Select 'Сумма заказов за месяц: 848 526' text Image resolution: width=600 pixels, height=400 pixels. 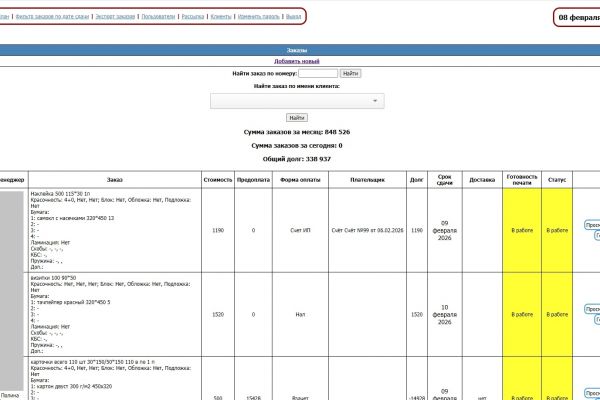point(297,132)
